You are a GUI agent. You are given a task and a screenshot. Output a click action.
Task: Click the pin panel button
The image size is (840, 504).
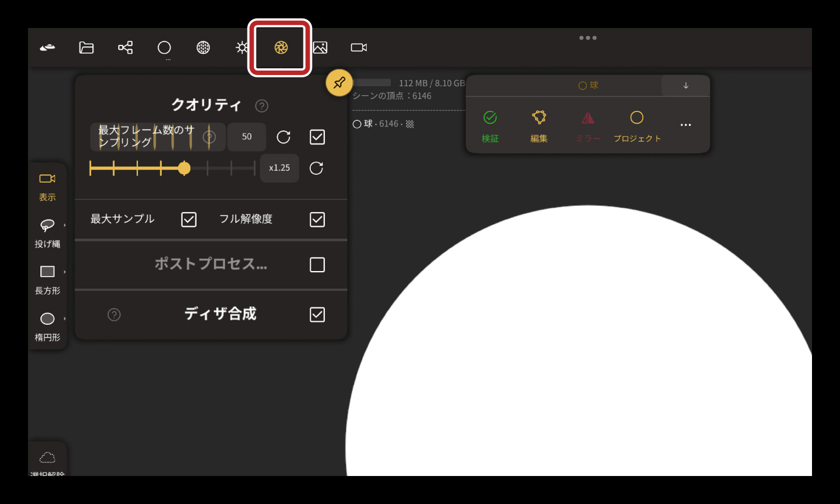339,83
